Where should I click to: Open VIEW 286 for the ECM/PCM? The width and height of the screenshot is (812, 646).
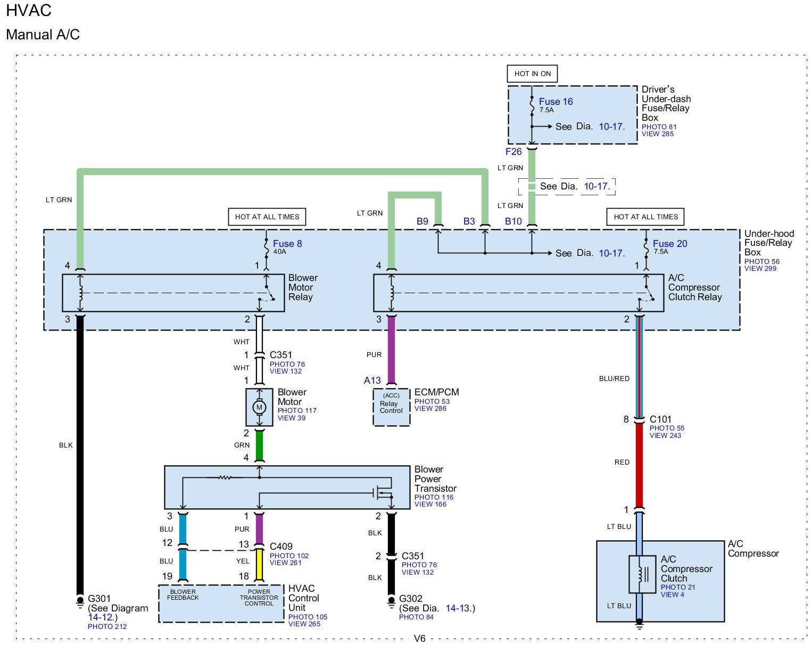[x=430, y=409]
